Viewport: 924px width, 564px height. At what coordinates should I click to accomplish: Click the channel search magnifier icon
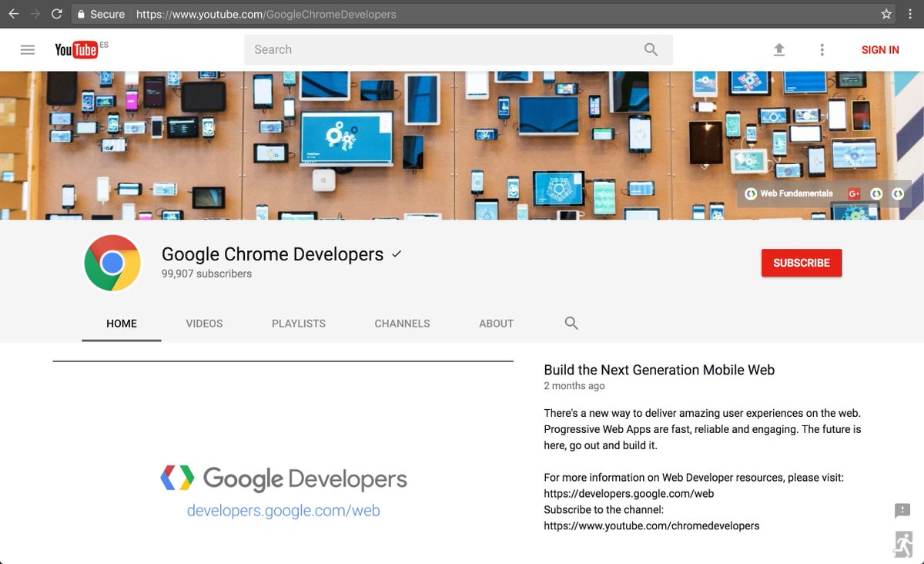pyautogui.click(x=571, y=324)
